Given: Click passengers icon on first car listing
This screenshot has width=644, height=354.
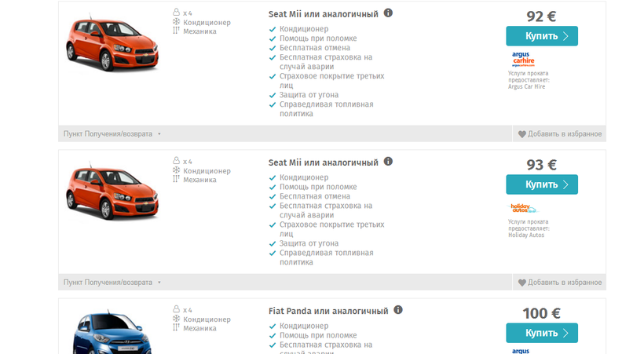Looking at the screenshot, I should [x=177, y=13].
